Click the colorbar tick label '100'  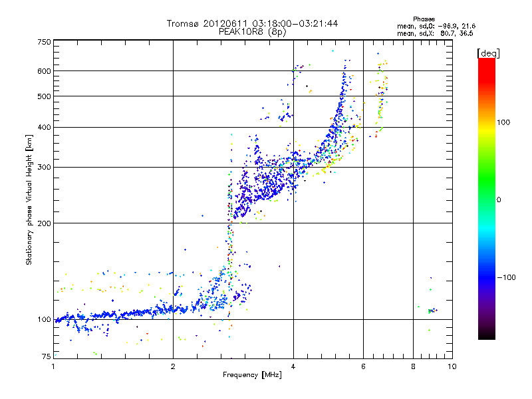click(503, 122)
